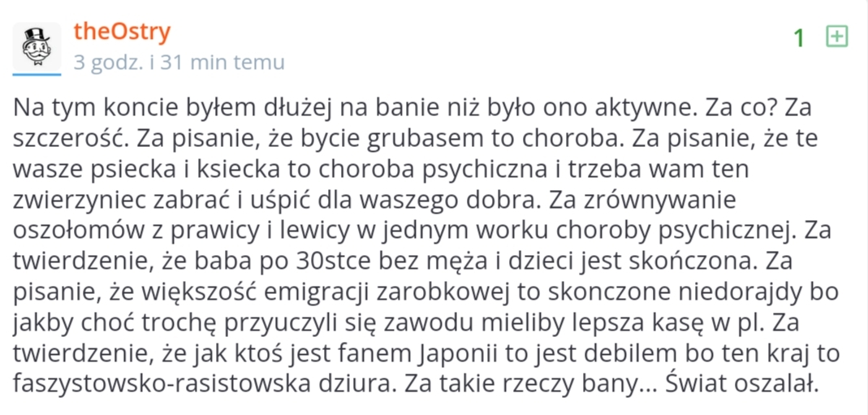Image resolution: width=868 pixels, height=415 pixels.
Task: Click the blue line under the avatar
Action: pyautogui.click(x=37, y=74)
